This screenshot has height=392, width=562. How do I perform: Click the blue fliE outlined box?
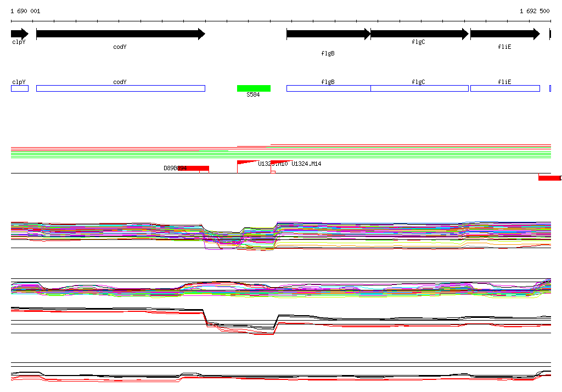(x=505, y=88)
